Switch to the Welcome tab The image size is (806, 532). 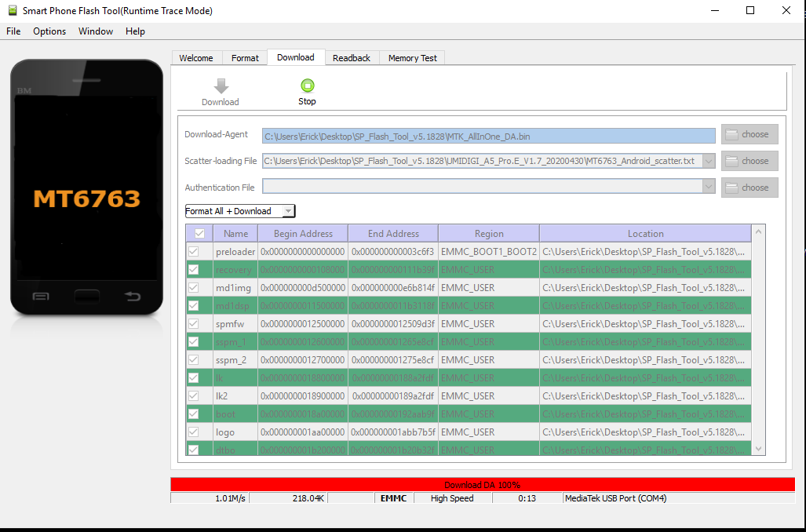click(x=196, y=58)
